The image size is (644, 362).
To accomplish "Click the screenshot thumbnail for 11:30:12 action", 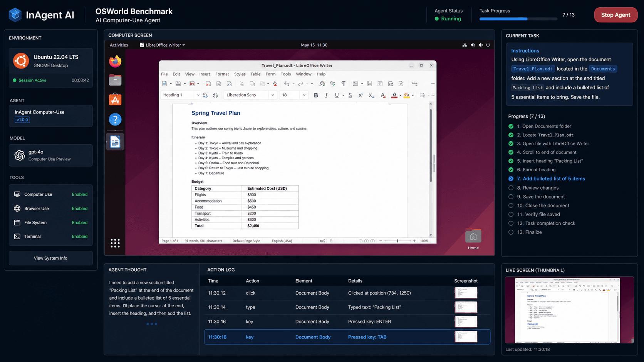I will 466,293.
